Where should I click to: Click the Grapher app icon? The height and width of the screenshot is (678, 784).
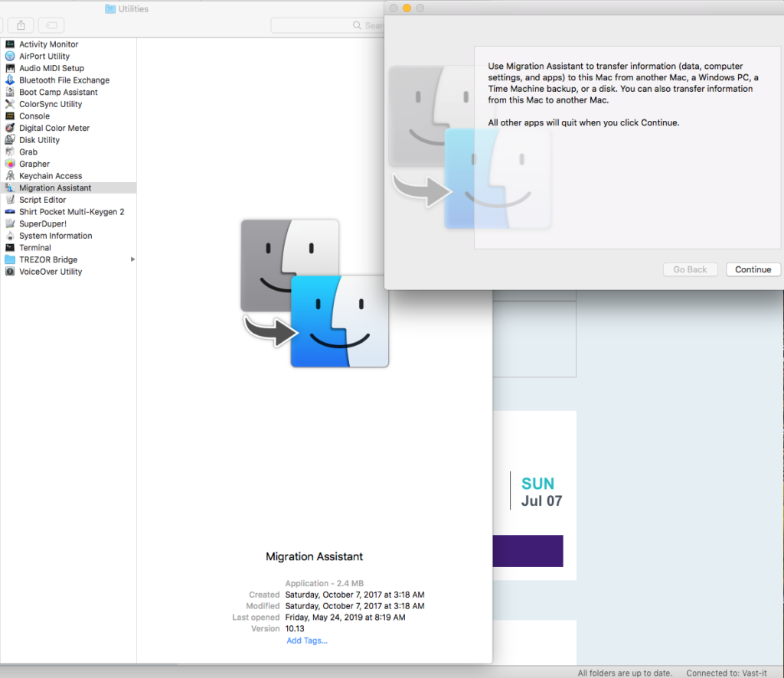tap(10, 164)
